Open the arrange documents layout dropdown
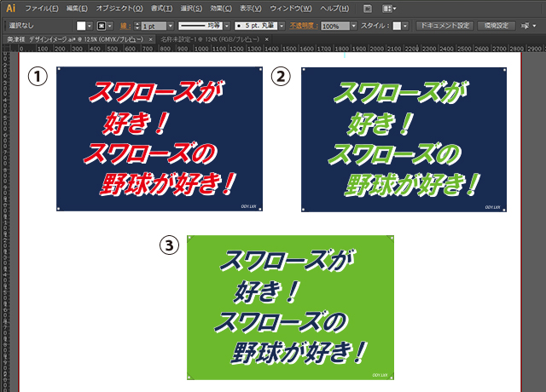Screen dimensions: 546x392 pos(389,9)
